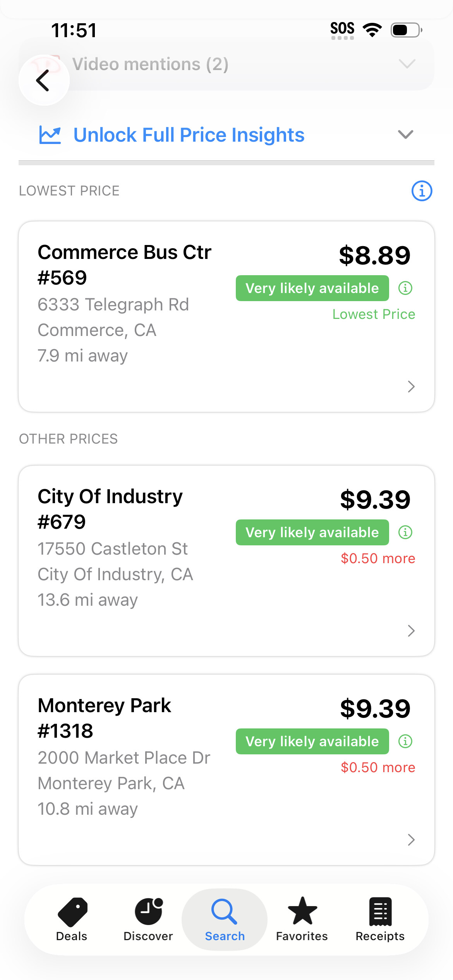Tap availability info icon for Monterey Park
This screenshot has width=453, height=980.
point(405,741)
